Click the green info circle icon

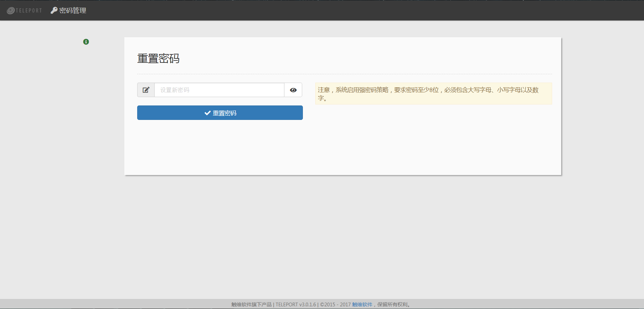coord(86,42)
